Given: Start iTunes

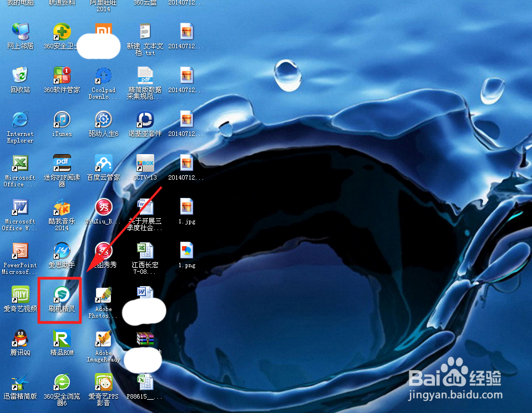Looking at the screenshot, I should coord(61,119).
